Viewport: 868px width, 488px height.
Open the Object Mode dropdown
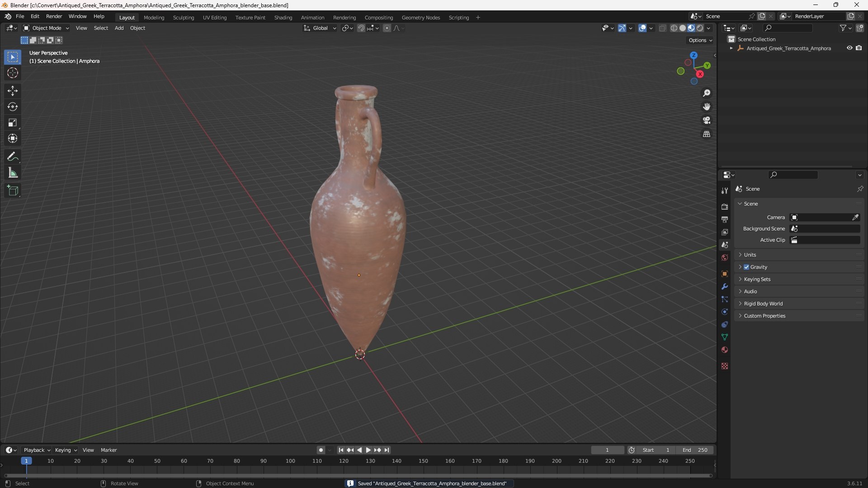click(x=46, y=28)
